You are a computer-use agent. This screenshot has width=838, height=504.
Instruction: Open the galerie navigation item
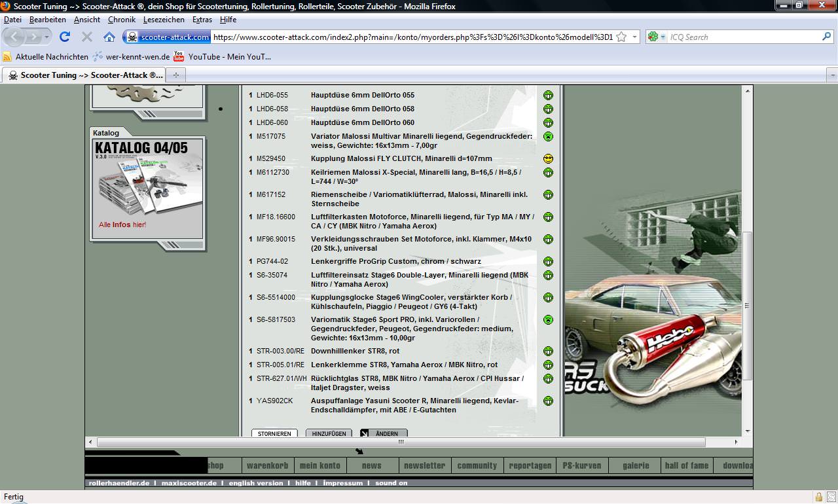coord(636,465)
